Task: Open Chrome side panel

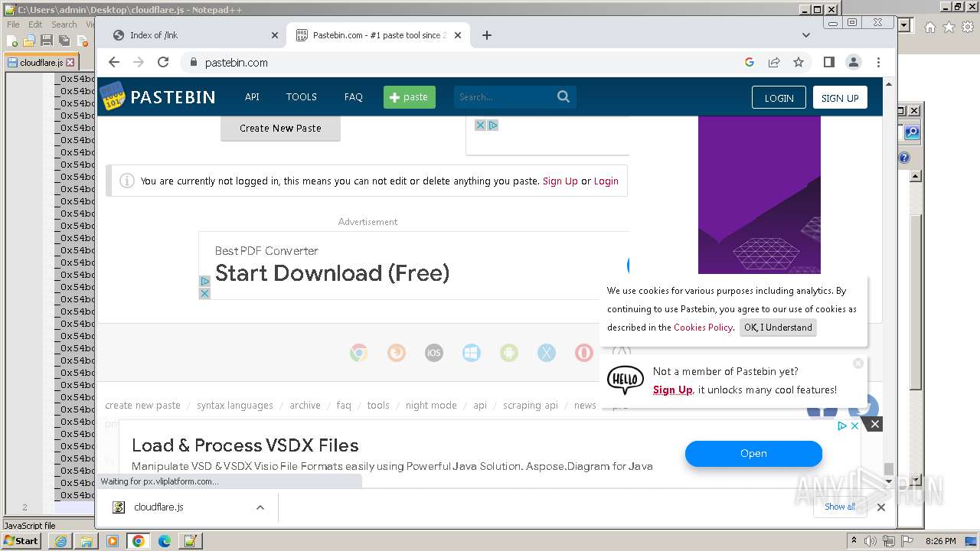Action: [828, 62]
